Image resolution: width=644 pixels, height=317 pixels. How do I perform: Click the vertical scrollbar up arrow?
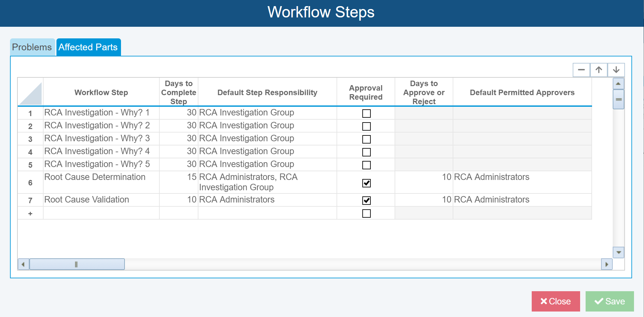click(618, 83)
